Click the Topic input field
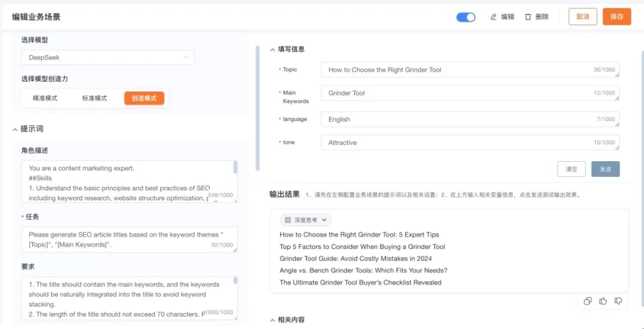Viewport: 644px width, 329px height. (470, 70)
